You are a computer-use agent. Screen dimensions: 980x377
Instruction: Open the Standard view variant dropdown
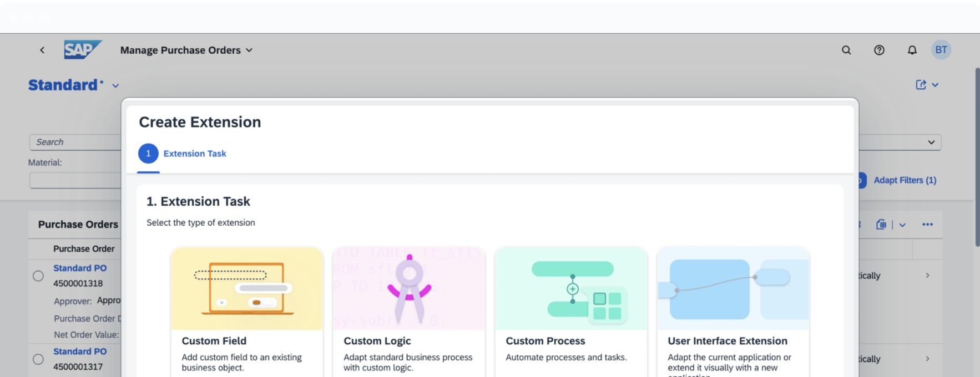tap(115, 85)
